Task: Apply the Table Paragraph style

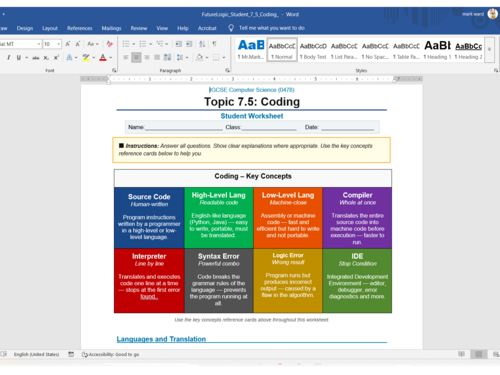Action: pos(406,50)
